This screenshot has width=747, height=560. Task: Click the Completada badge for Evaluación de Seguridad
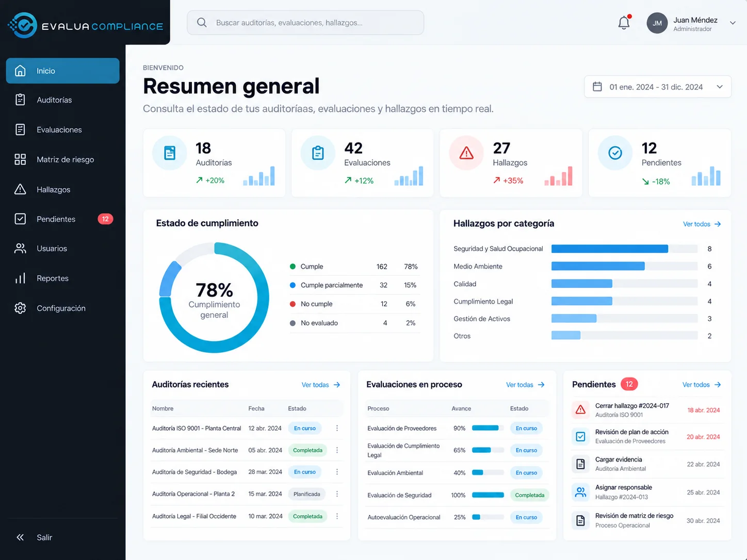530,496
